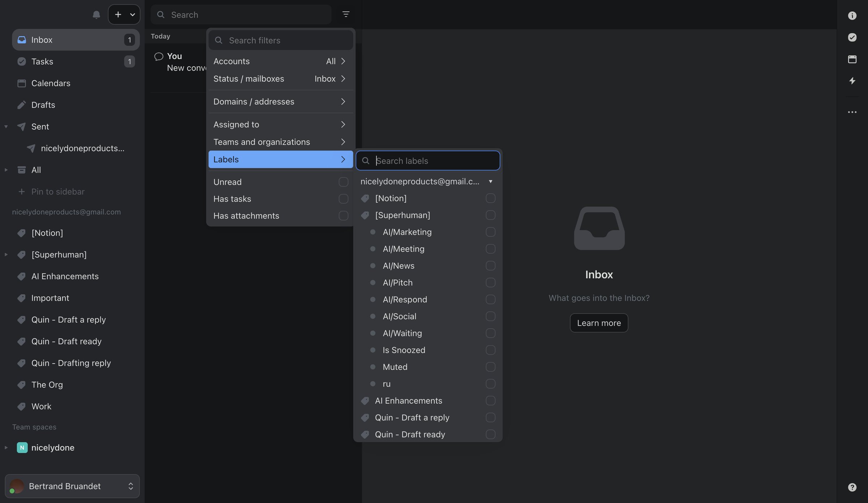Click the notifications bell icon

click(x=96, y=15)
